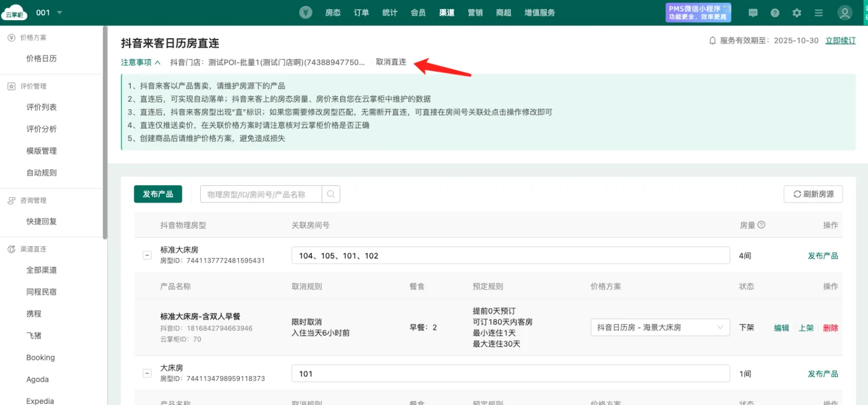The height and width of the screenshot is (405, 868).
Task: Click the 评价管理 sidebar section header
Action: (x=27, y=86)
